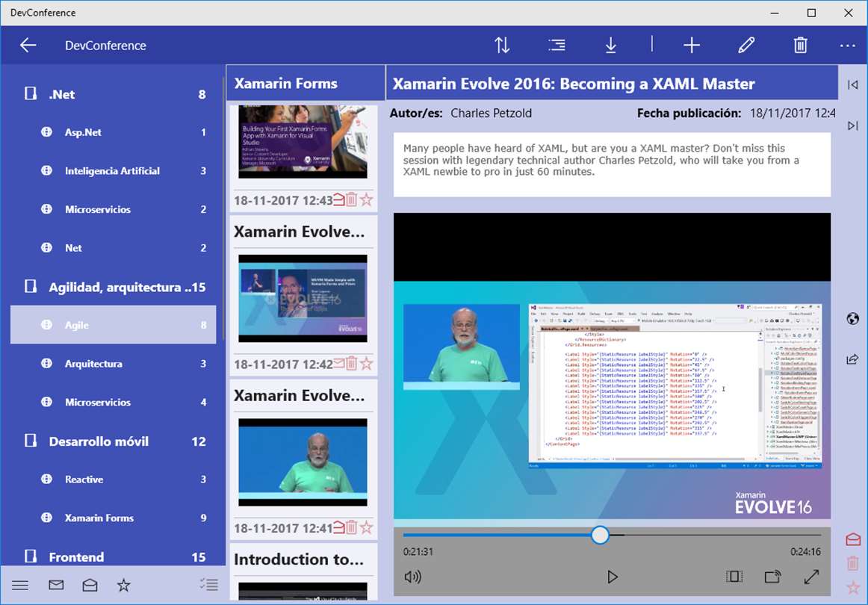Delete the 18-11-2017 12:41 item
This screenshot has height=605, width=868.
click(352, 527)
